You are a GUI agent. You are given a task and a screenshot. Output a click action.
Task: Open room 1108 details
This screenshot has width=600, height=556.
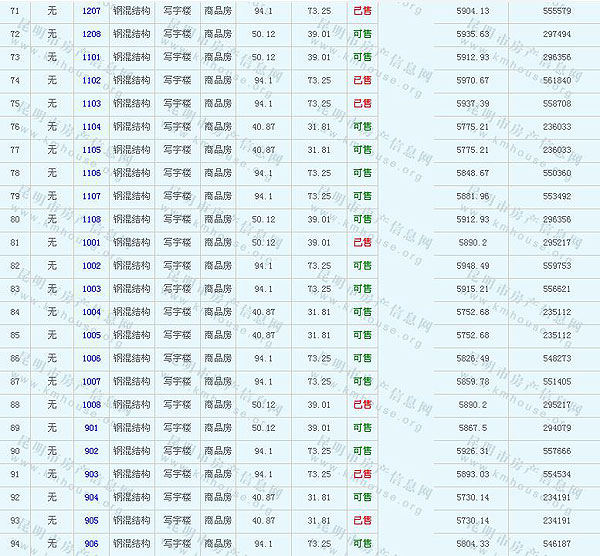[91, 219]
